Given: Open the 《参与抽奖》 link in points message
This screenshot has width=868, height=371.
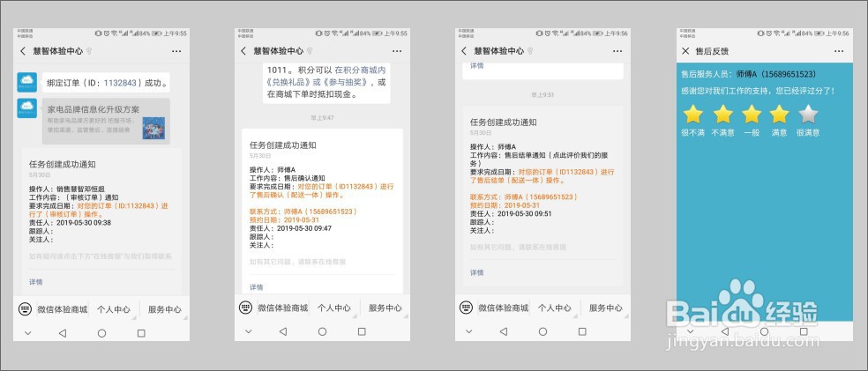Looking at the screenshot, I should click(x=344, y=82).
